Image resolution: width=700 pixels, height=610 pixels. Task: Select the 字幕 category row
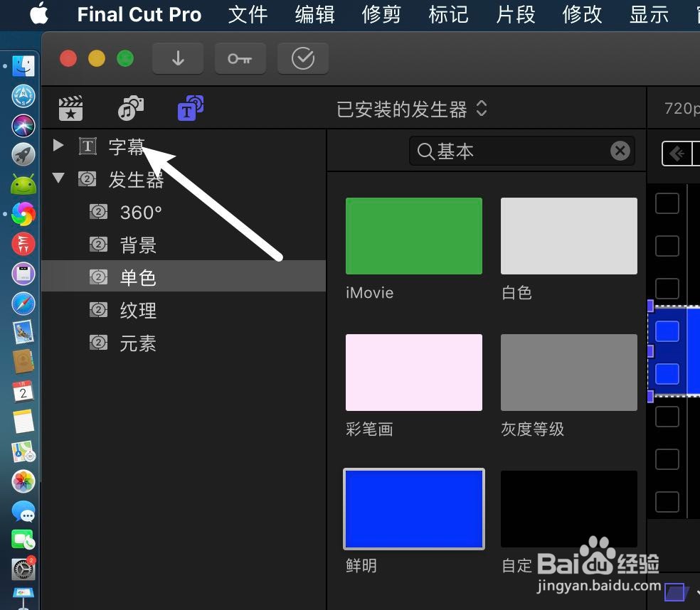coord(184,146)
